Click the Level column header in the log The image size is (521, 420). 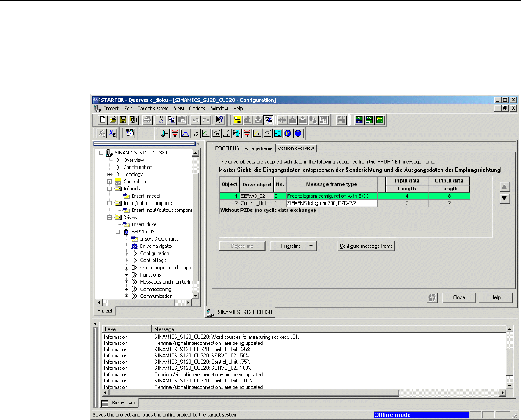[127, 329]
